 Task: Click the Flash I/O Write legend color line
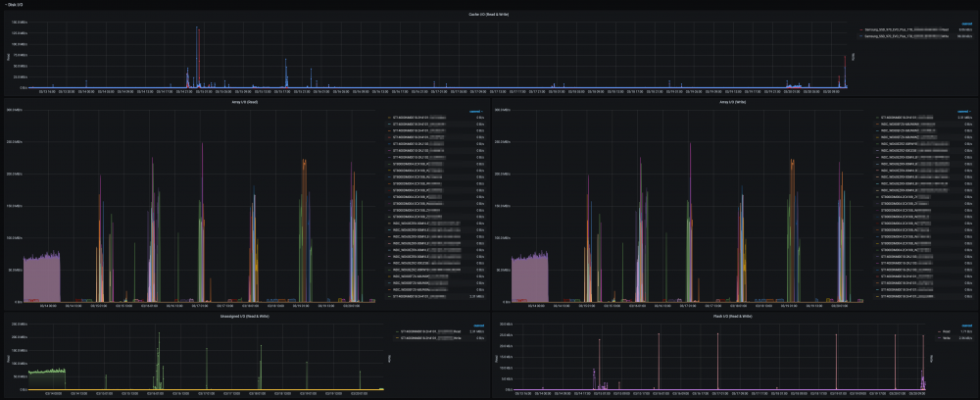pos(938,337)
